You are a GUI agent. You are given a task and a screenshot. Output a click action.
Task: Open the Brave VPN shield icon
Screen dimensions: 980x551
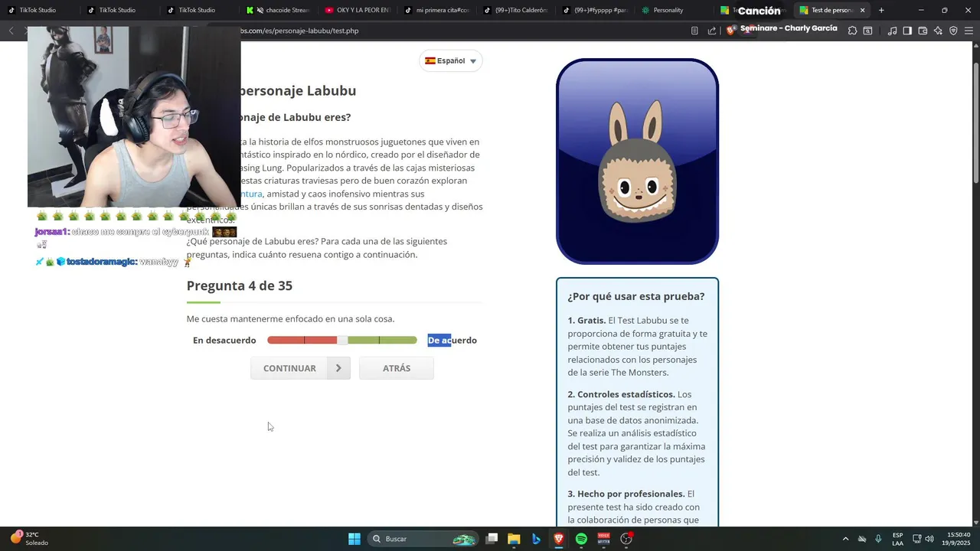(x=953, y=31)
